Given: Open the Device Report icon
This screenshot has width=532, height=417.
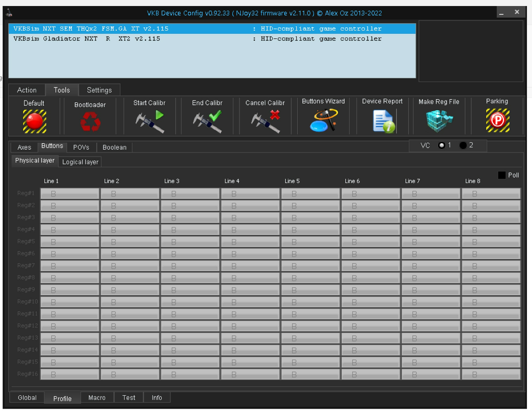Looking at the screenshot, I should (x=384, y=121).
